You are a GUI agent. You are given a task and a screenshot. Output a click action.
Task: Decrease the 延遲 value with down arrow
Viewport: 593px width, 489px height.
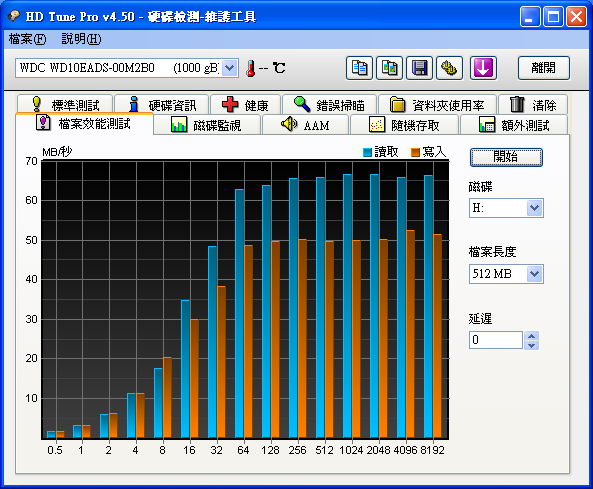pyautogui.click(x=531, y=345)
